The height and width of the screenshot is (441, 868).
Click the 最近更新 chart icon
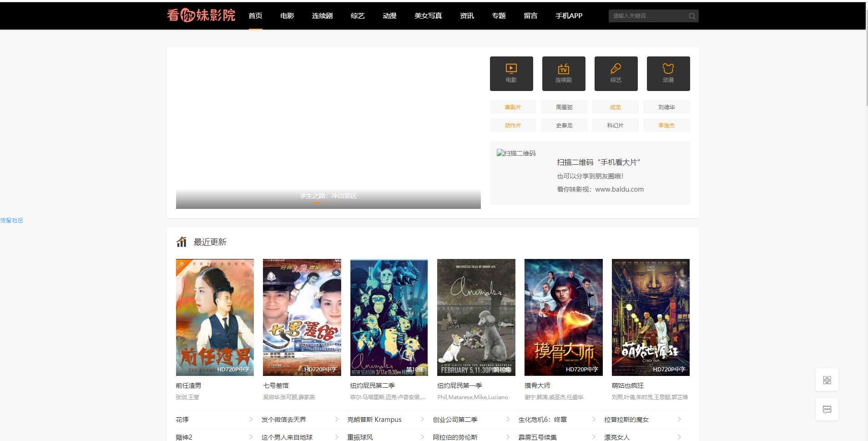tap(182, 242)
